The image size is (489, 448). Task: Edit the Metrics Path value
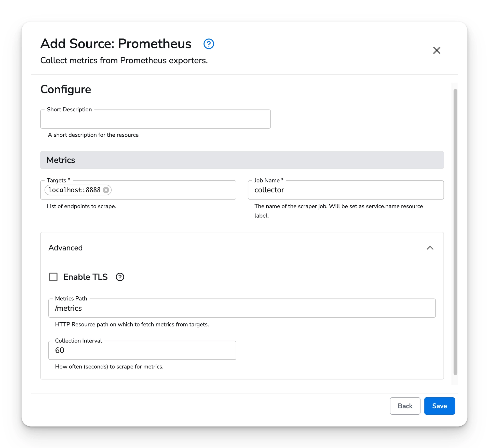tap(242, 308)
